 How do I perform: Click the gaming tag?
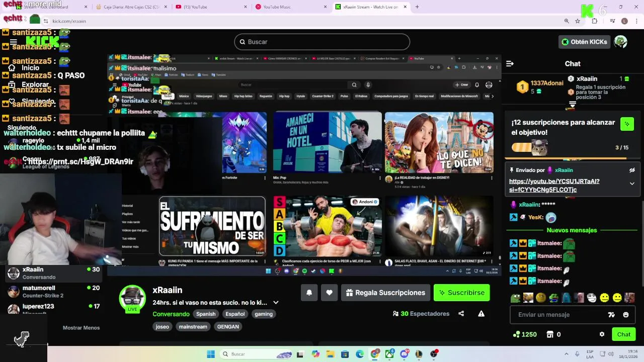264,314
